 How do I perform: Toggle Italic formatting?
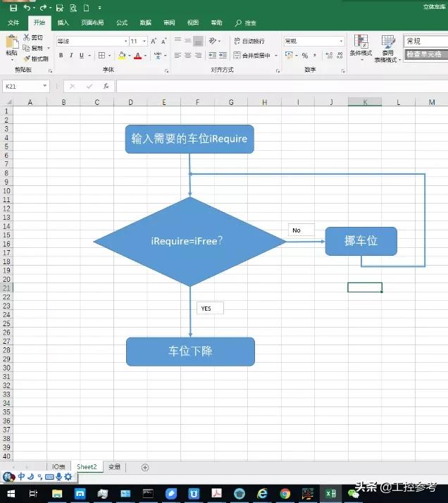tap(71, 56)
